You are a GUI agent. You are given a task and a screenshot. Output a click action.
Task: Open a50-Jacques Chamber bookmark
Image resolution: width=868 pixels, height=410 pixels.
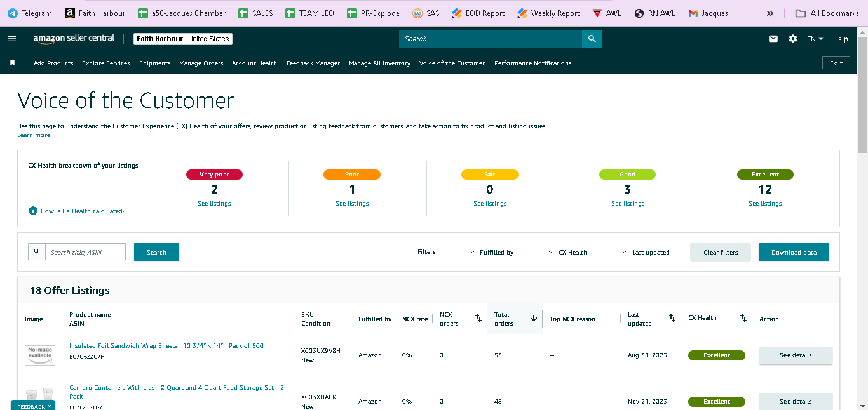click(x=182, y=13)
